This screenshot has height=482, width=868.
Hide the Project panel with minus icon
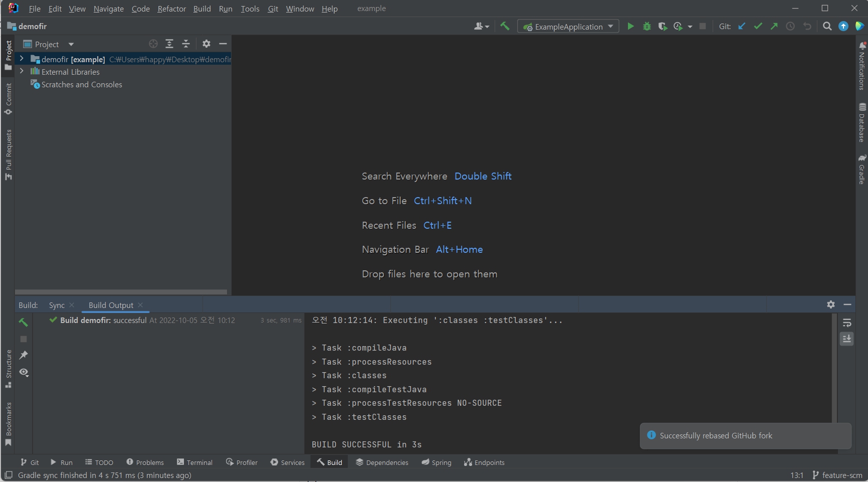coord(223,44)
